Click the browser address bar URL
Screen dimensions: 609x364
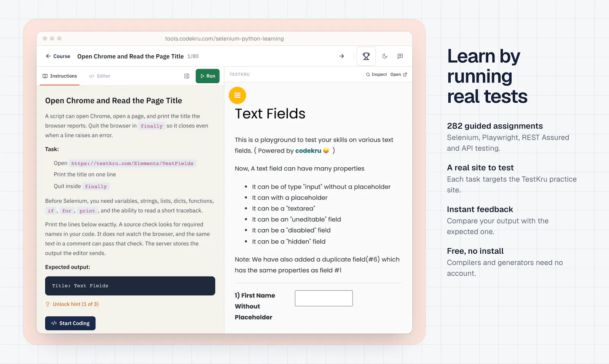pyautogui.click(x=225, y=39)
